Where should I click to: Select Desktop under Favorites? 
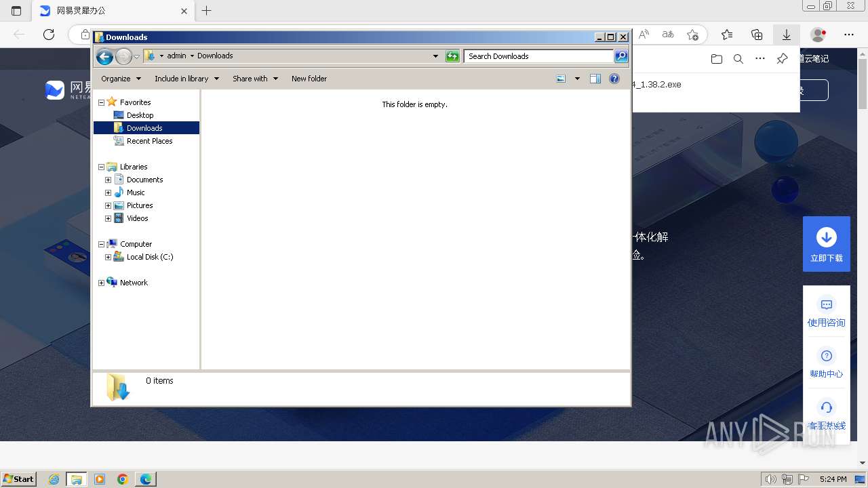click(140, 115)
